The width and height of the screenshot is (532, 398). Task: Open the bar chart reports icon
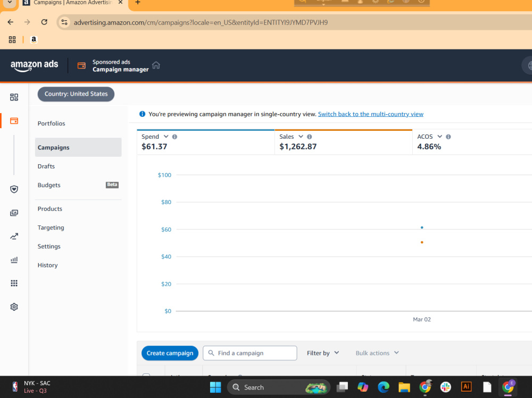click(14, 260)
